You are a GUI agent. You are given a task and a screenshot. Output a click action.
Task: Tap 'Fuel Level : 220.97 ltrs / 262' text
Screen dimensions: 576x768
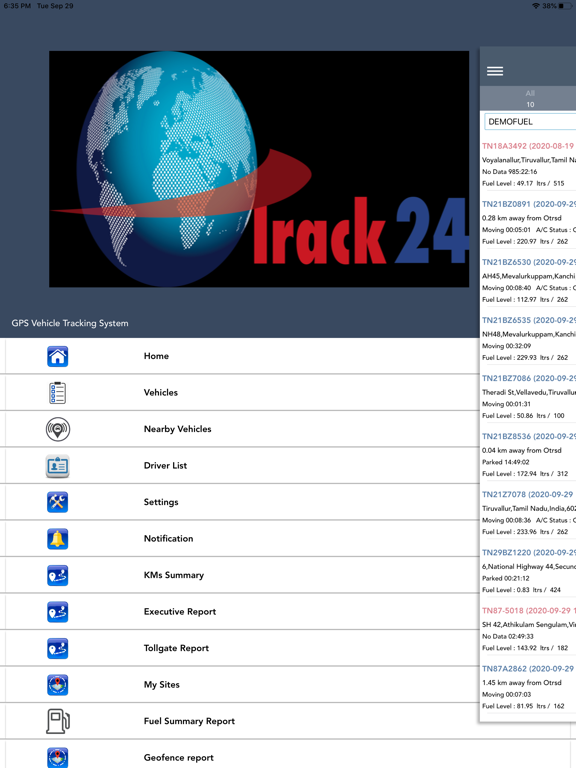[525, 241]
